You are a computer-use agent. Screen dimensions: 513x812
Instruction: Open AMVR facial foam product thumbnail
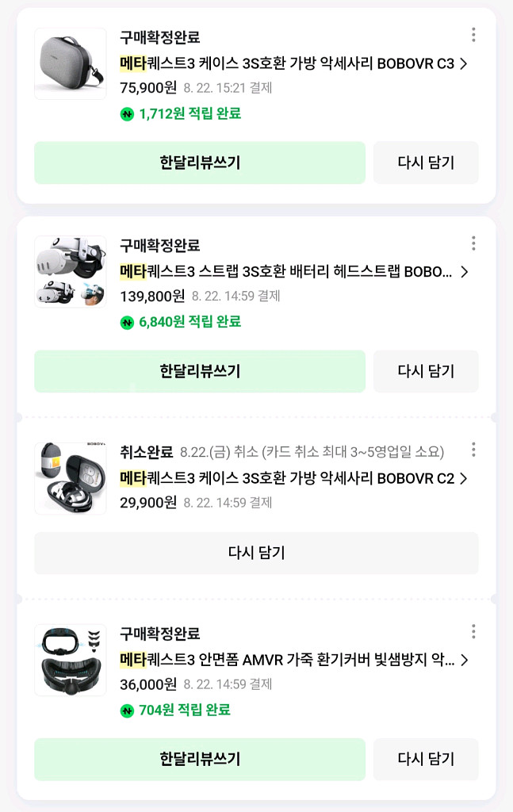70,660
